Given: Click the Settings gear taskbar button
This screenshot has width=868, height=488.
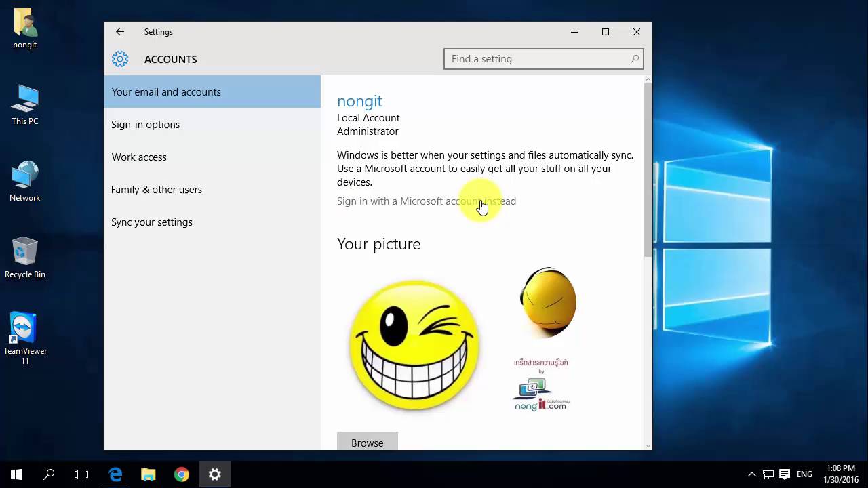Looking at the screenshot, I should pyautogui.click(x=214, y=474).
